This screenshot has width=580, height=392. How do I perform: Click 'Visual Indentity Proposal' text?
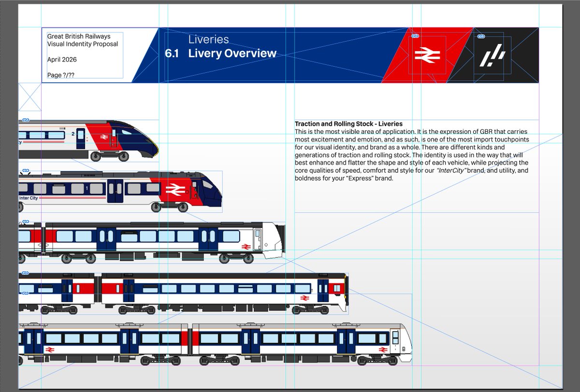click(83, 44)
